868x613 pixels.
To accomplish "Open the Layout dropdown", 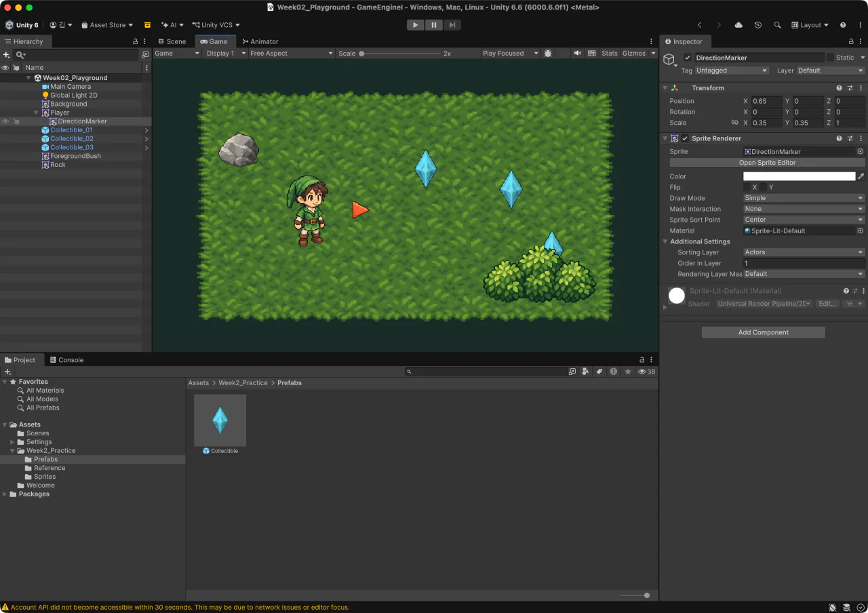I will [810, 25].
